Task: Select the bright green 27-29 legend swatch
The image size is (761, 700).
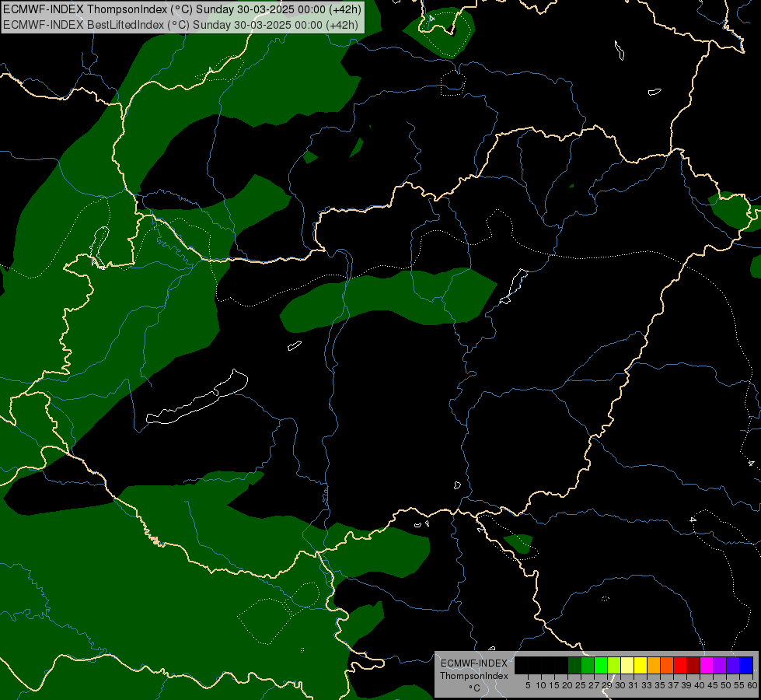Action: point(601,665)
